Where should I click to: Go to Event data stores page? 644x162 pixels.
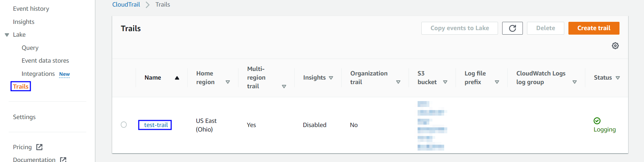coord(45,61)
